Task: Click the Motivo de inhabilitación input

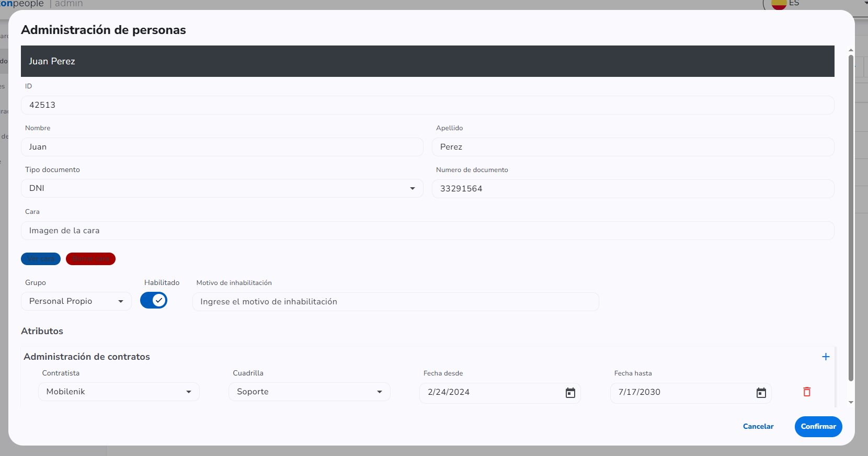Action: (x=396, y=302)
